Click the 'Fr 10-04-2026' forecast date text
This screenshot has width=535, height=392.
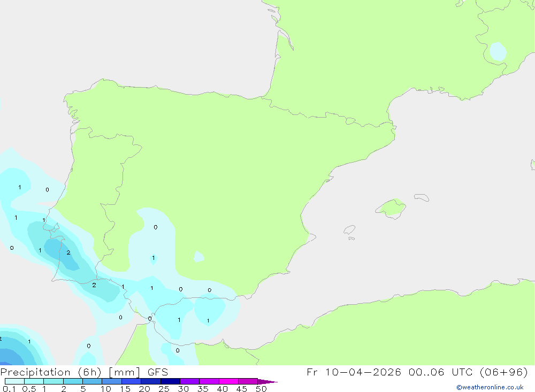click(x=354, y=372)
